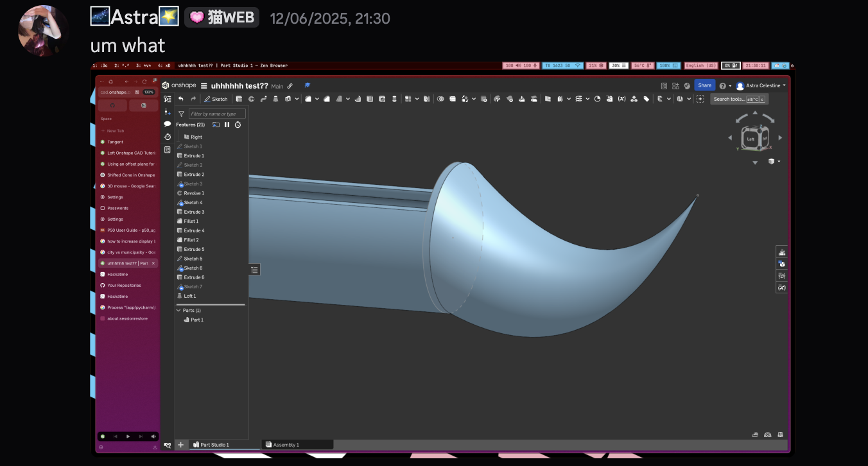Click the add folder icon beside Features
This screenshot has width=868, height=466.
click(x=216, y=125)
